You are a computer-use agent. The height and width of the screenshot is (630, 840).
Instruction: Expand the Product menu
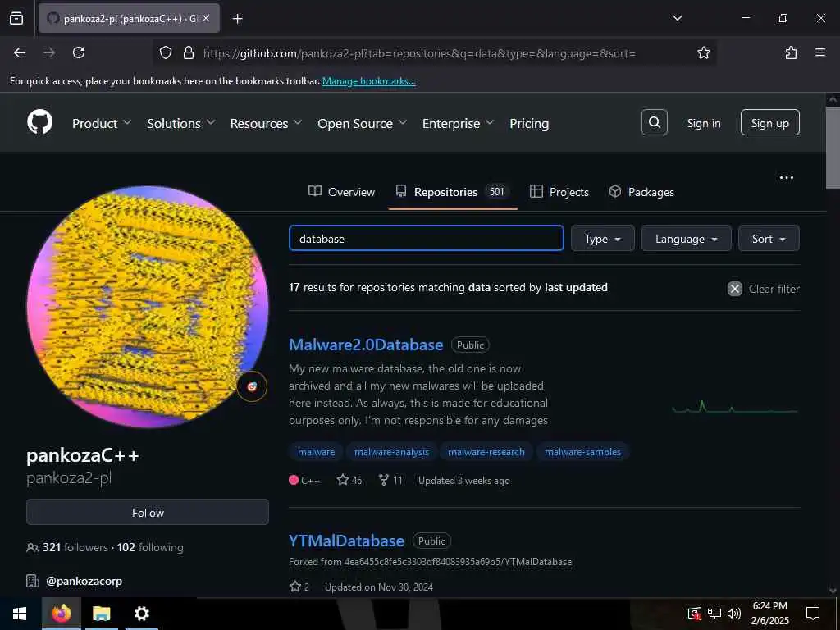coord(102,123)
